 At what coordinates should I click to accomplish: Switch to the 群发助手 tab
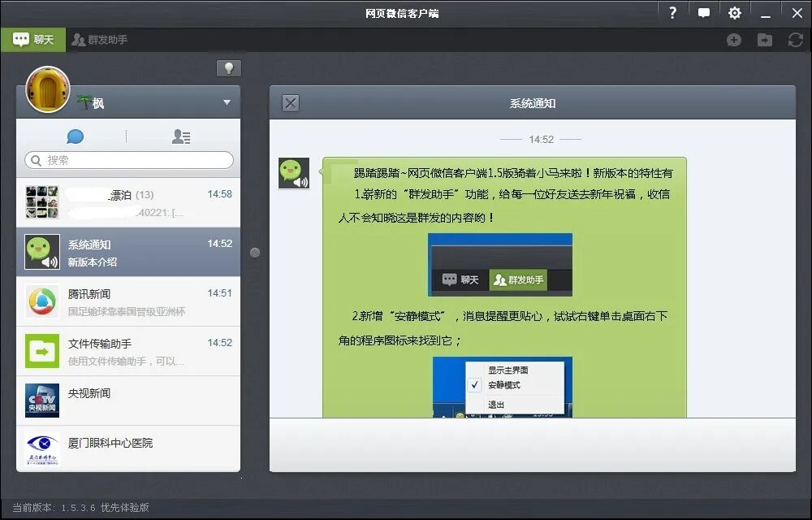point(99,40)
